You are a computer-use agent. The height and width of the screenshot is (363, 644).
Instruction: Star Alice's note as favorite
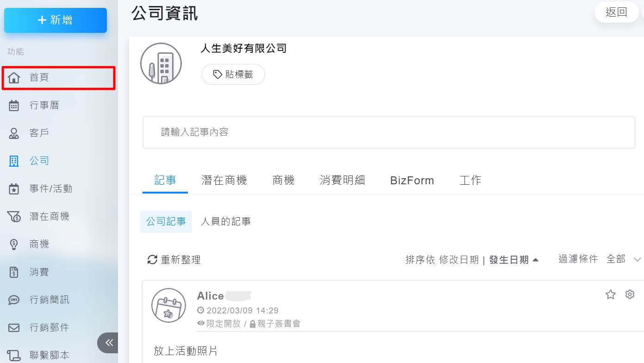click(611, 294)
